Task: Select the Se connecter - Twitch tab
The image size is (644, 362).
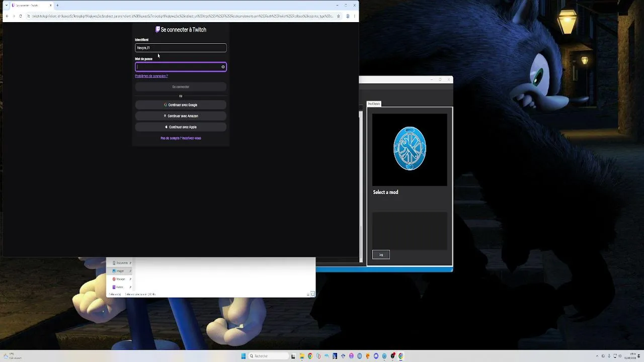Action: coord(31,6)
